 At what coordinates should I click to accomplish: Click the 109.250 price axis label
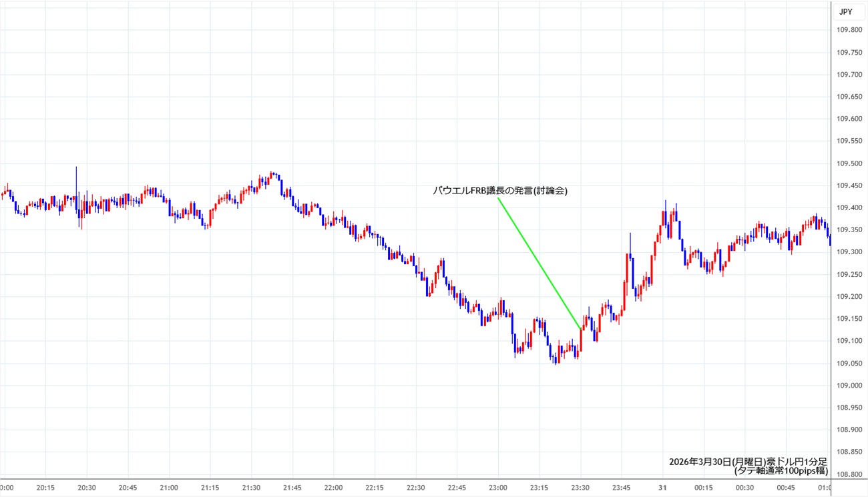tap(849, 274)
